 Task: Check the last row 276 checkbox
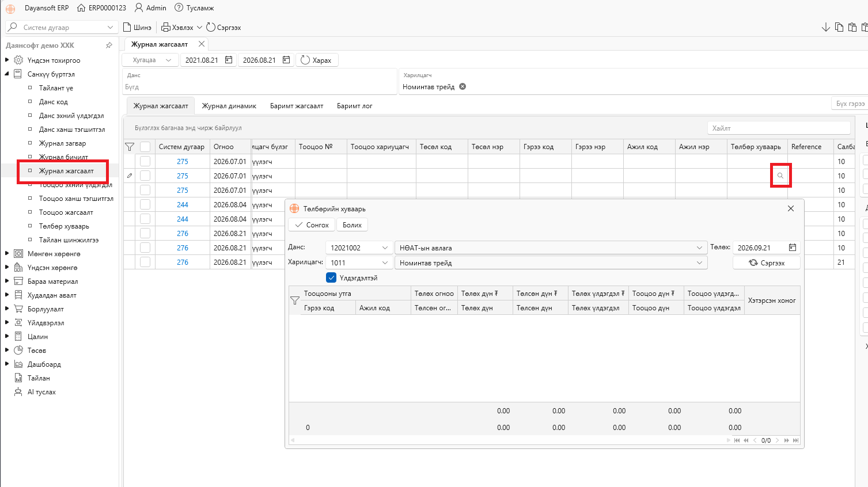tap(145, 262)
